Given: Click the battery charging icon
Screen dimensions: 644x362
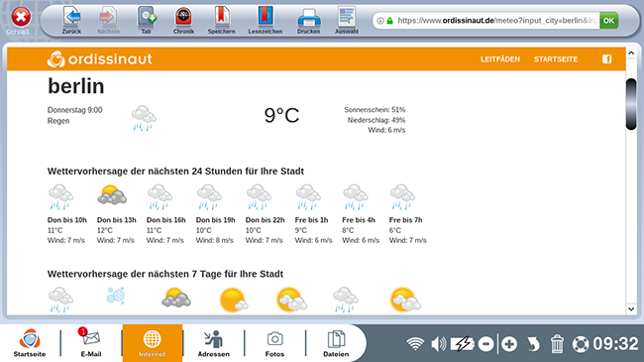Looking at the screenshot, I should pos(463,344).
